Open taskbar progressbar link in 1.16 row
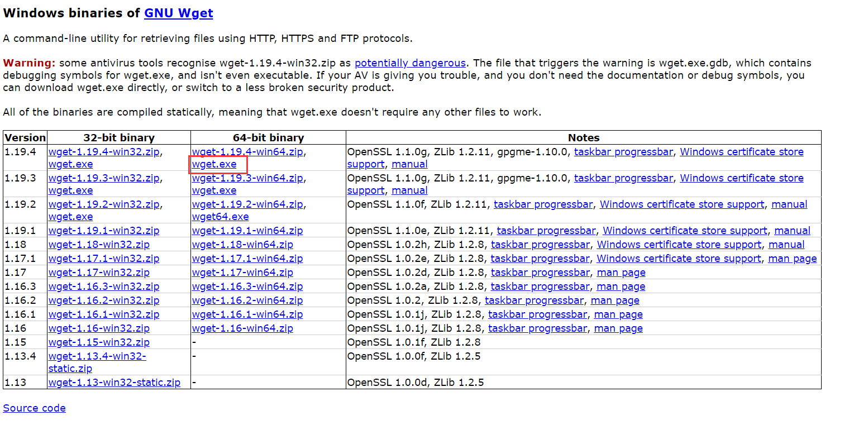Image resolution: width=868 pixels, height=425 pixels. click(538, 328)
